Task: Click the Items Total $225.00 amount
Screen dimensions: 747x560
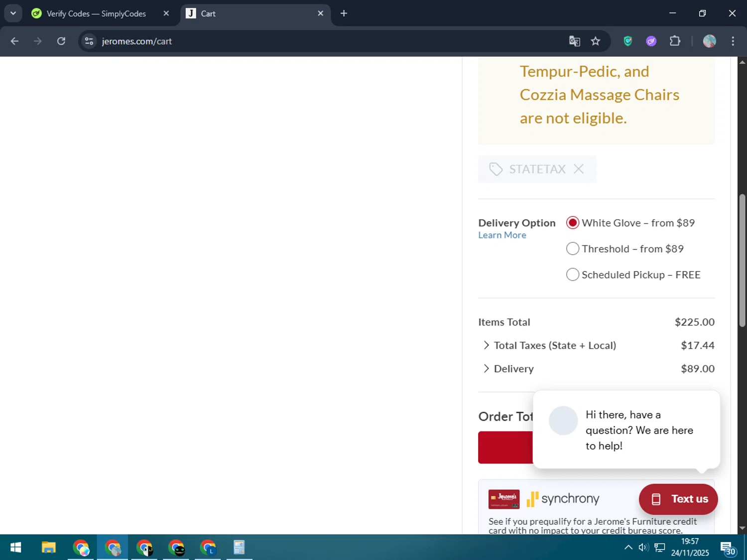Action: (694, 322)
